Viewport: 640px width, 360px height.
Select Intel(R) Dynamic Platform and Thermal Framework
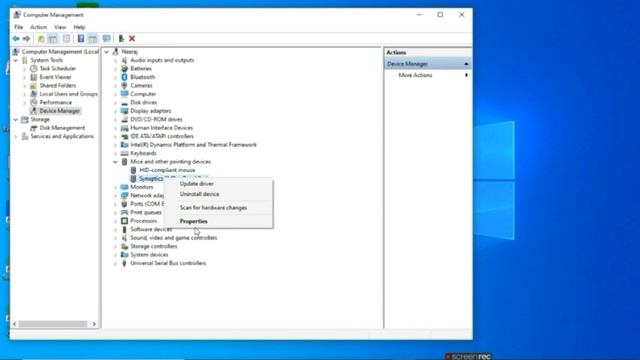193,145
